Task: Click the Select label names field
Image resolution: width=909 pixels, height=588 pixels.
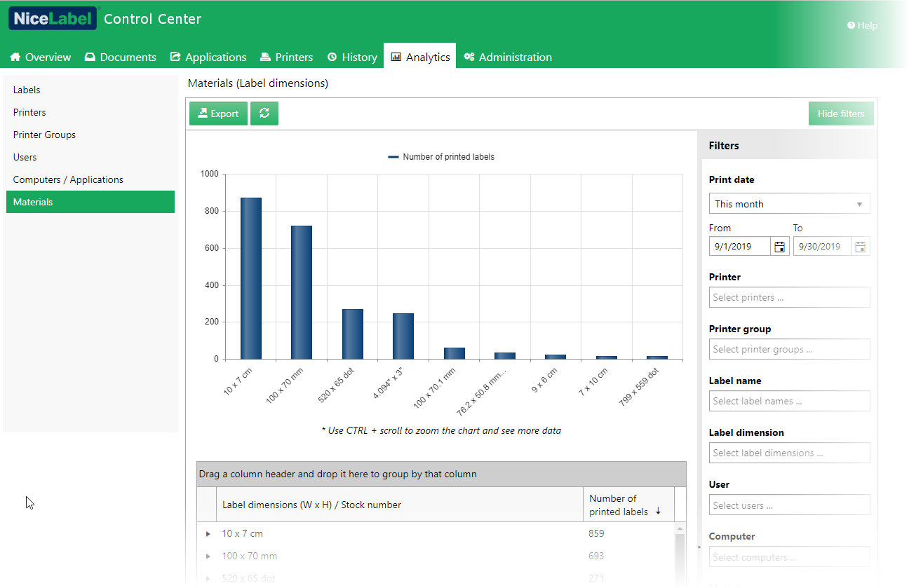Action: tap(789, 401)
